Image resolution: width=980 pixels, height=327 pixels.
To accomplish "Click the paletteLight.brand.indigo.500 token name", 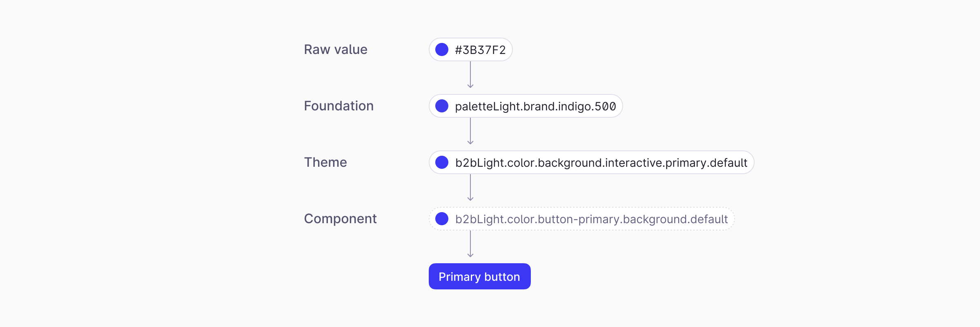I will 535,106.
